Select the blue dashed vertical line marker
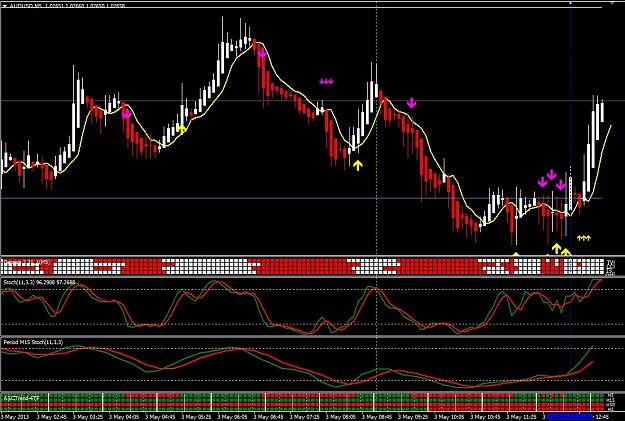The width and height of the screenshot is (625, 421). click(x=570, y=128)
